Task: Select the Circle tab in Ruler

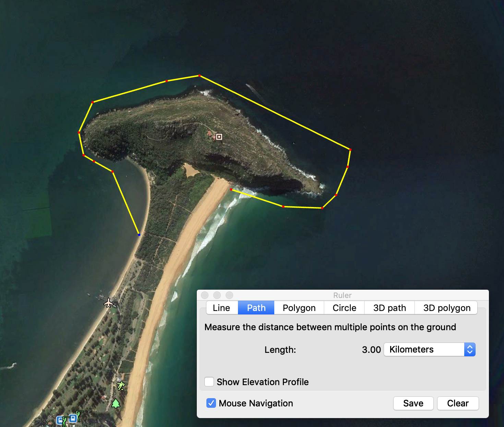Action: tap(344, 308)
